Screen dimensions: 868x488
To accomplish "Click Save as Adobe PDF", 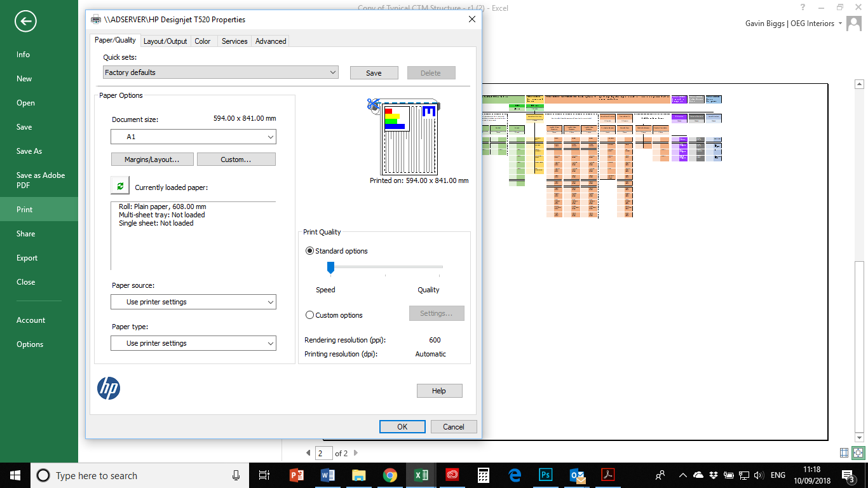I will (x=39, y=180).
